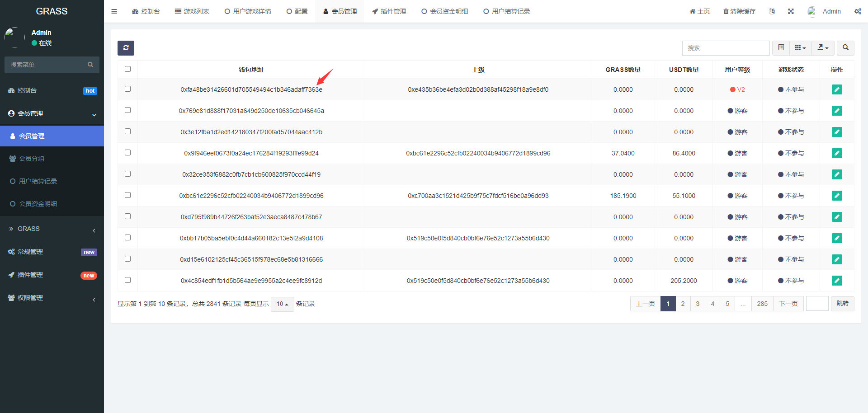Click the fullscreen expand icon
Image resolution: width=868 pixels, height=413 pixels.
point(791,11)
